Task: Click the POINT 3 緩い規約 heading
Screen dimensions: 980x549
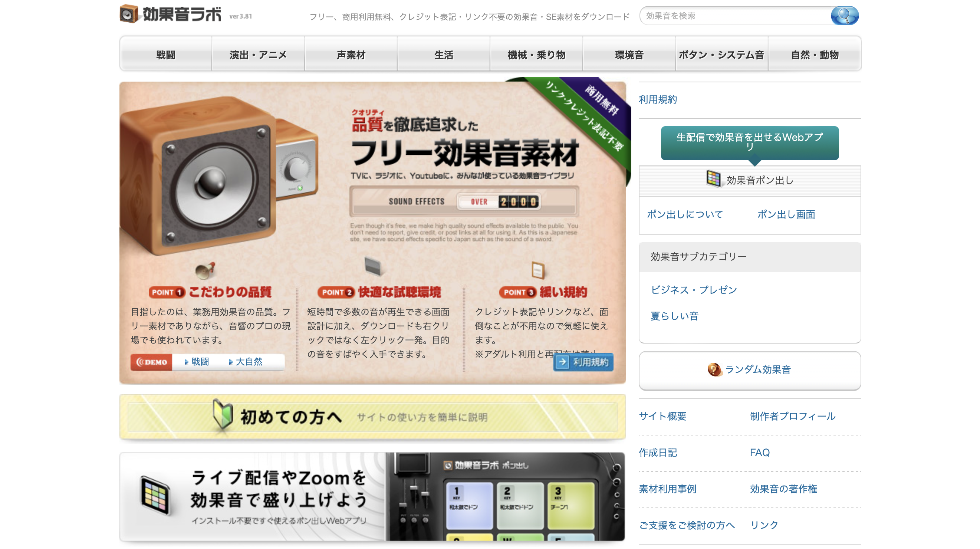Action: tap(543, 292)
